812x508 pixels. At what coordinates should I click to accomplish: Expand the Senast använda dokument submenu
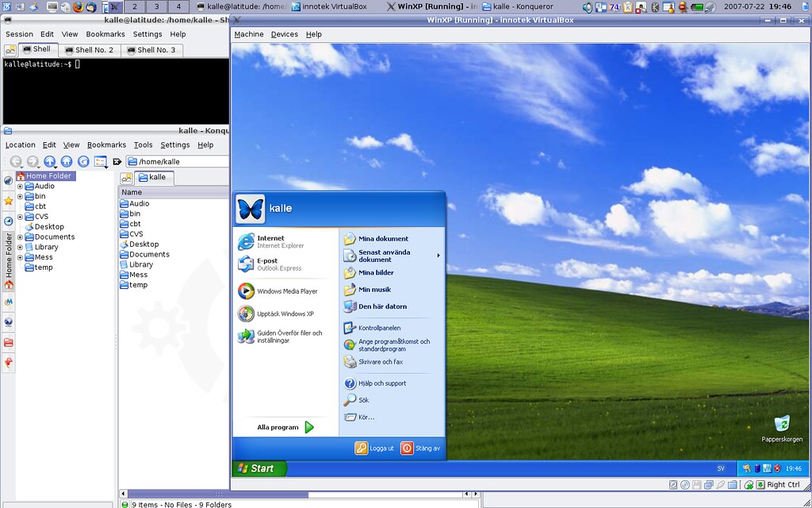pos(391,256)
